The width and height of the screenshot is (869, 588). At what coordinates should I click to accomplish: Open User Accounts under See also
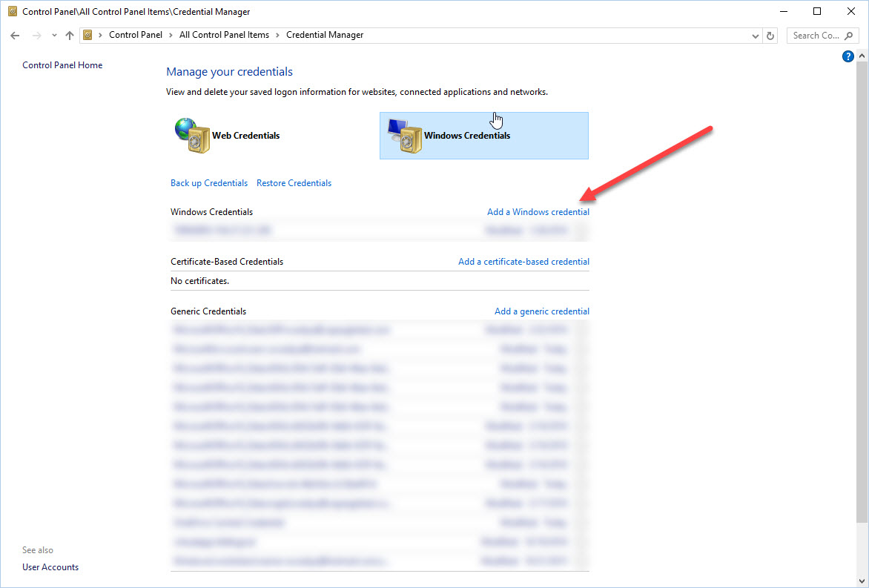tap(50, 567)
